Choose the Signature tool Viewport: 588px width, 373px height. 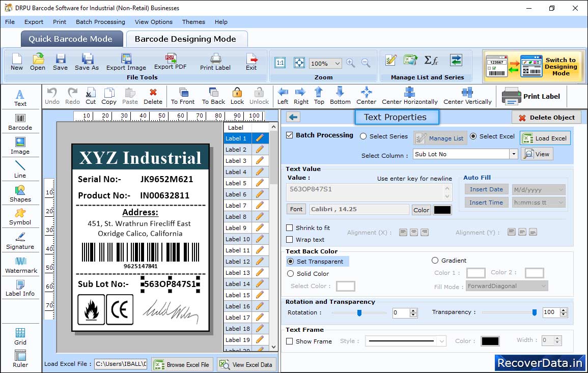pos(20,241)
